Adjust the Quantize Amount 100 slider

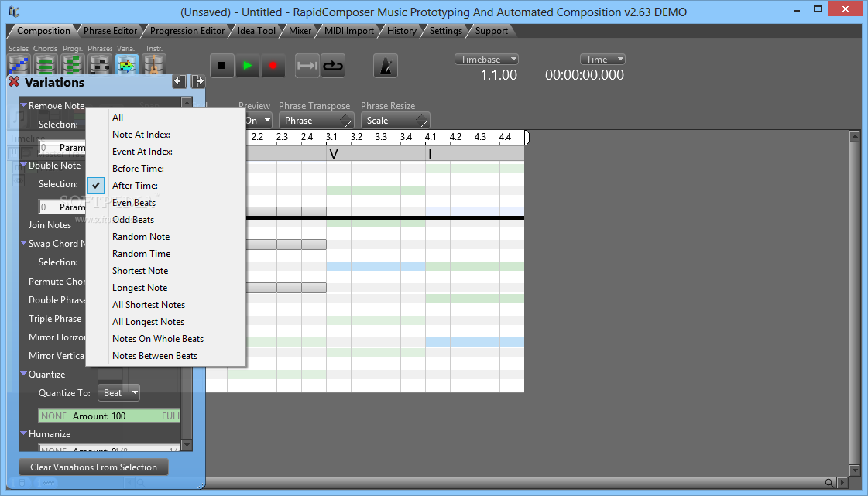click(110, 416)
